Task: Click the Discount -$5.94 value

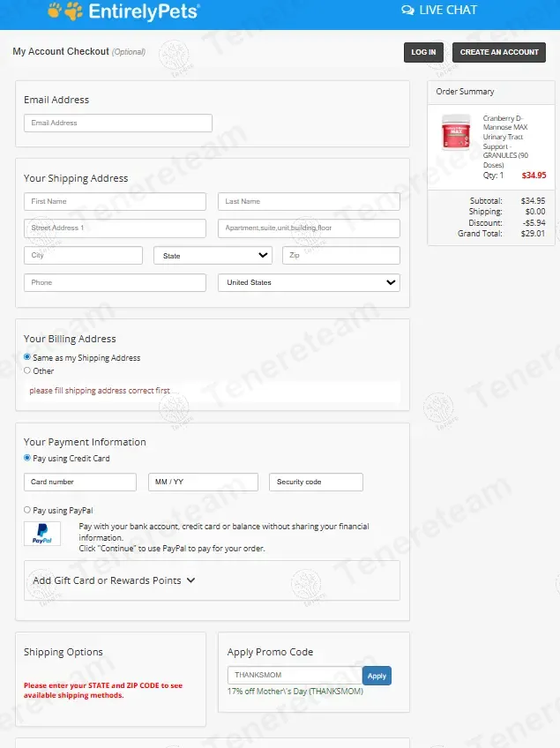Action: (534, 223)
